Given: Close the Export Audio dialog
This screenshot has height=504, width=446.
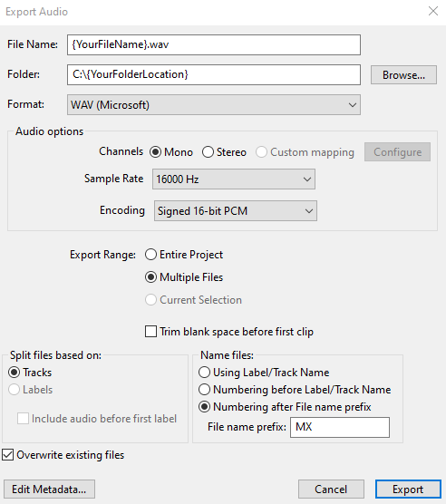Looking at the screenshot, I should click(x=433, y=11).
